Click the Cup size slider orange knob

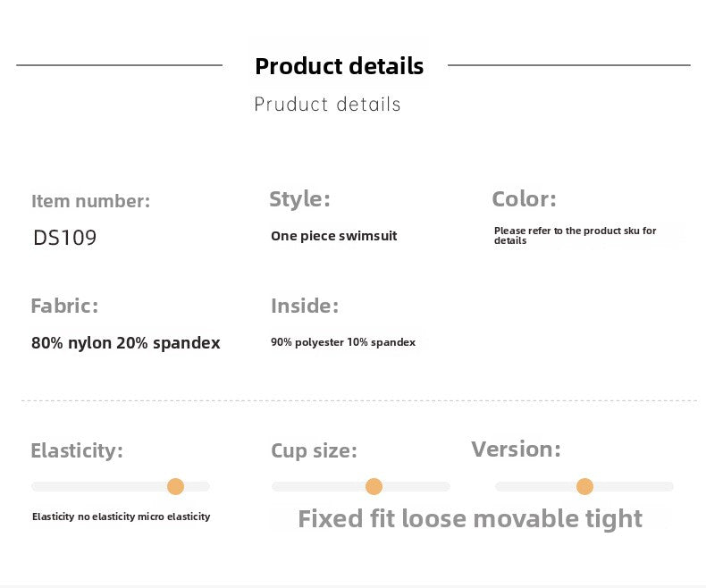(x=374, y=486)
